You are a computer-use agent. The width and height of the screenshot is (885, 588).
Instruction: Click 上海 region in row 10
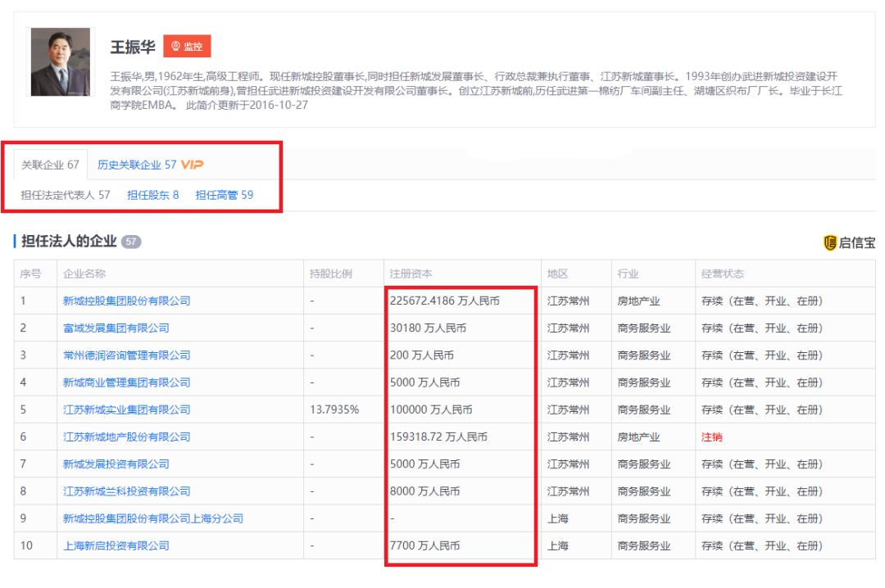click(x=558, y=545)
